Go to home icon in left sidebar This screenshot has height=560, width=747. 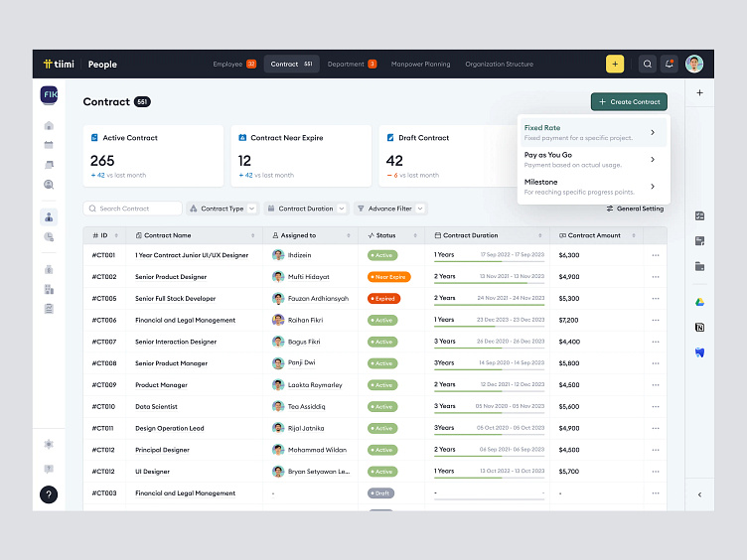coord(49,126)
